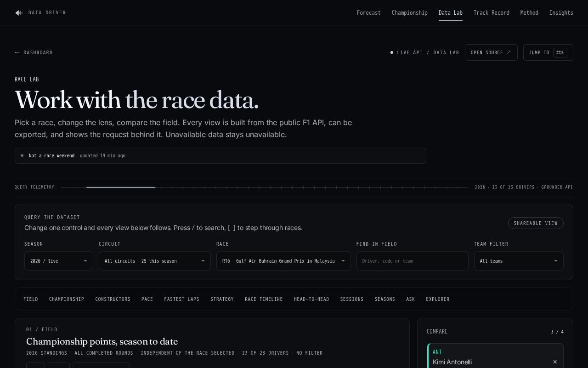Screen dimensions: 588x368
Task: Select the Pace tab
Action: point(147,299)
